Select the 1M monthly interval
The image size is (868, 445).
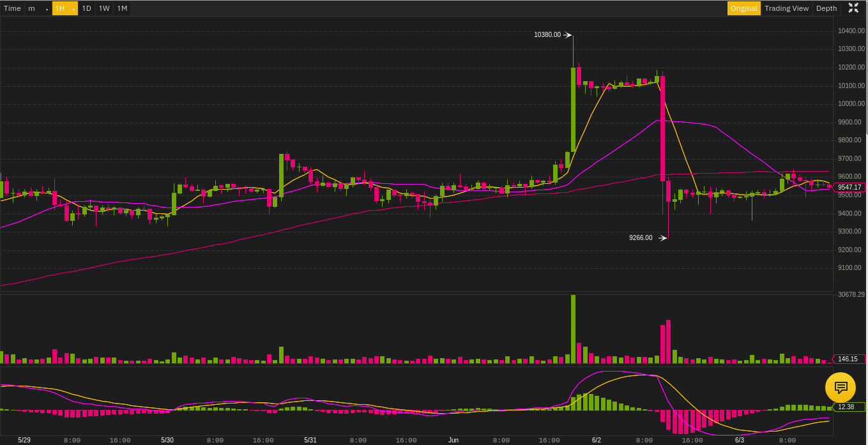coord(122,8)
